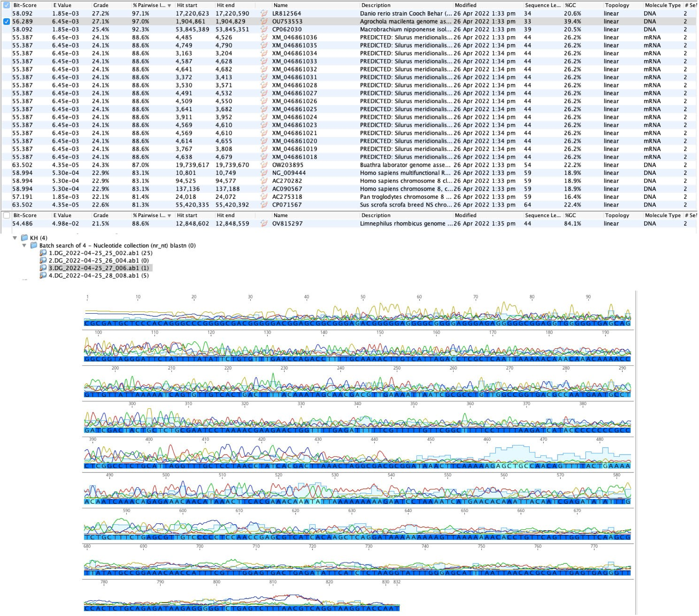
Task: Toggle the header checkbox of the lower results table
Action: 7,215
